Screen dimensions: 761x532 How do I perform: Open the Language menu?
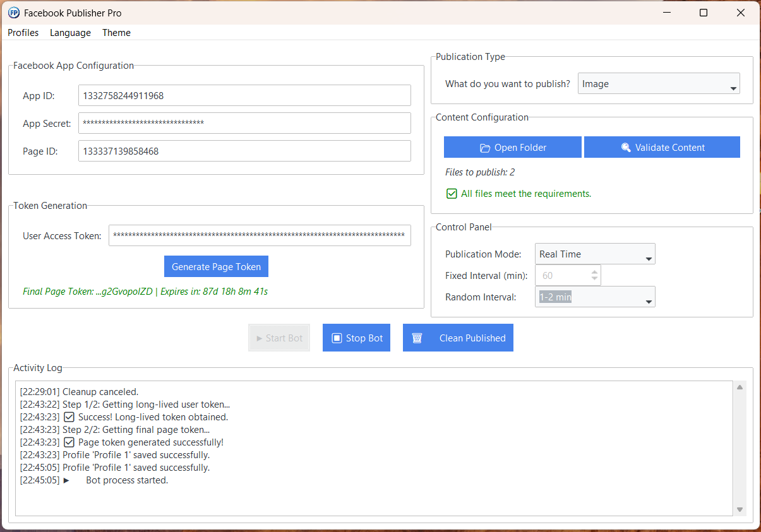[70, 33]
